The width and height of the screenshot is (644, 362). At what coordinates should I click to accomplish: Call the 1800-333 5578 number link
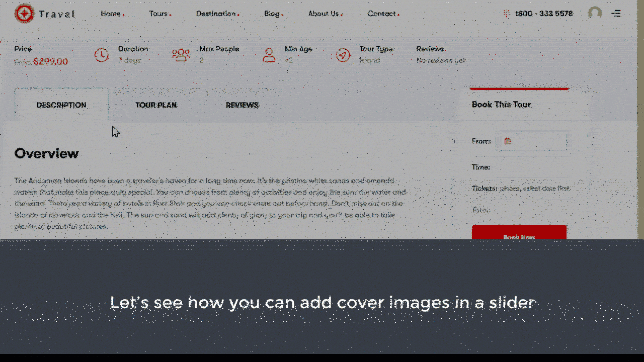click(x=543, y=14)
